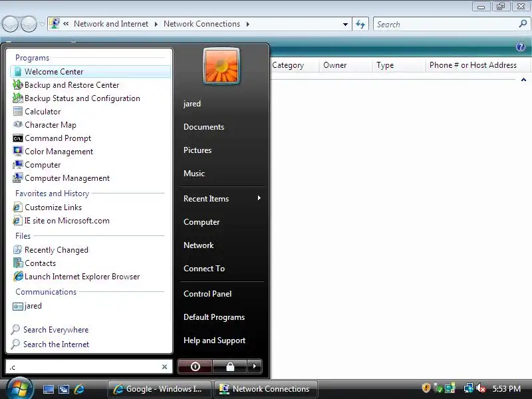
Task: Click the Character Map icon
Action: coord(18,124)
